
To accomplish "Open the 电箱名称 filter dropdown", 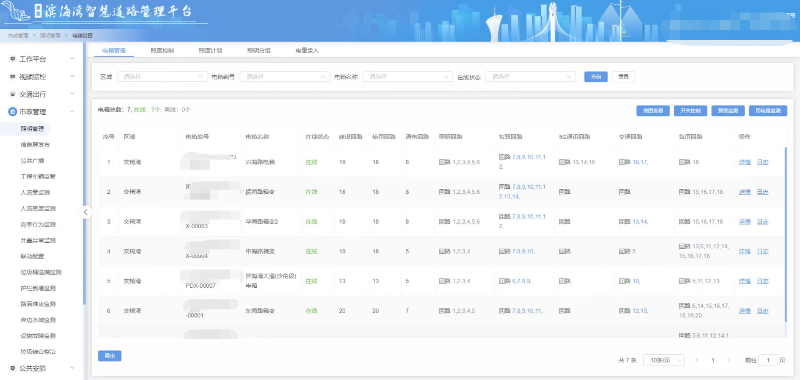I will 408,77.
